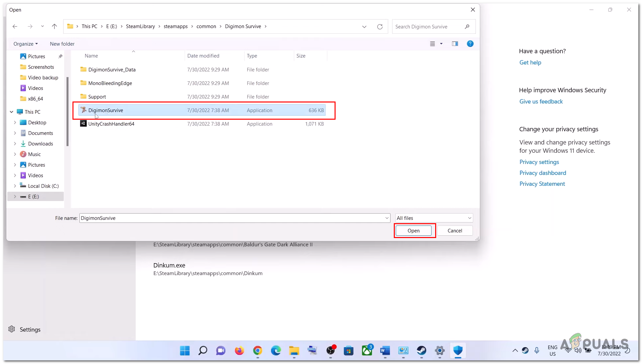Click the Back navigation arrow
Screen dimensions: 642x364
point(15,26)
